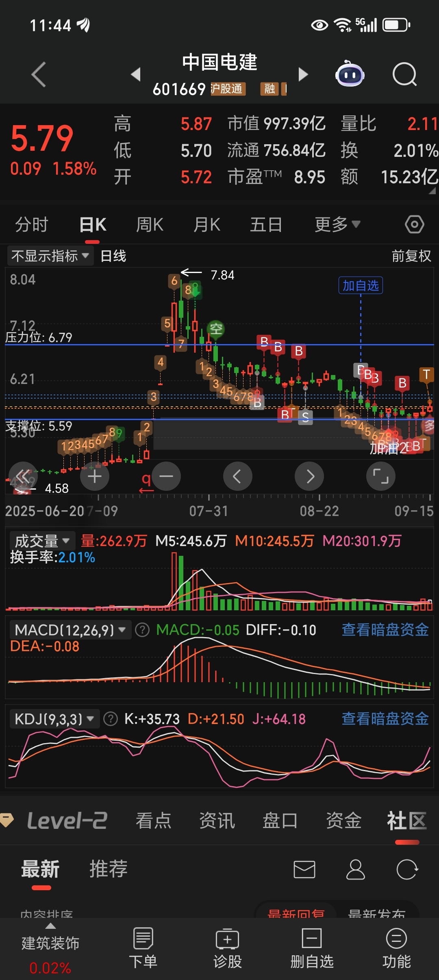Open 盘口 tab

tap(280, 821)
